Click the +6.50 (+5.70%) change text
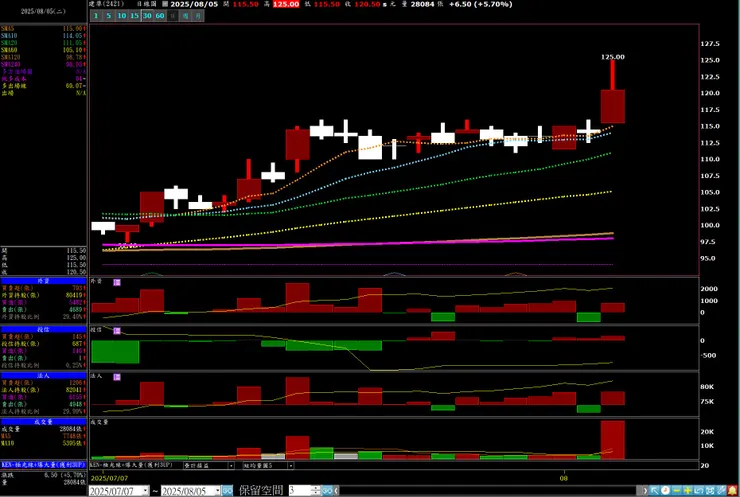The image size is (740, 497). click(x=480, y=4)
